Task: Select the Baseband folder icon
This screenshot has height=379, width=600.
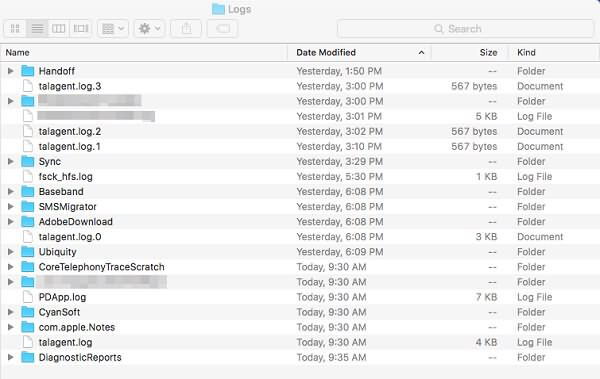Action: click(x=28, y=191)
